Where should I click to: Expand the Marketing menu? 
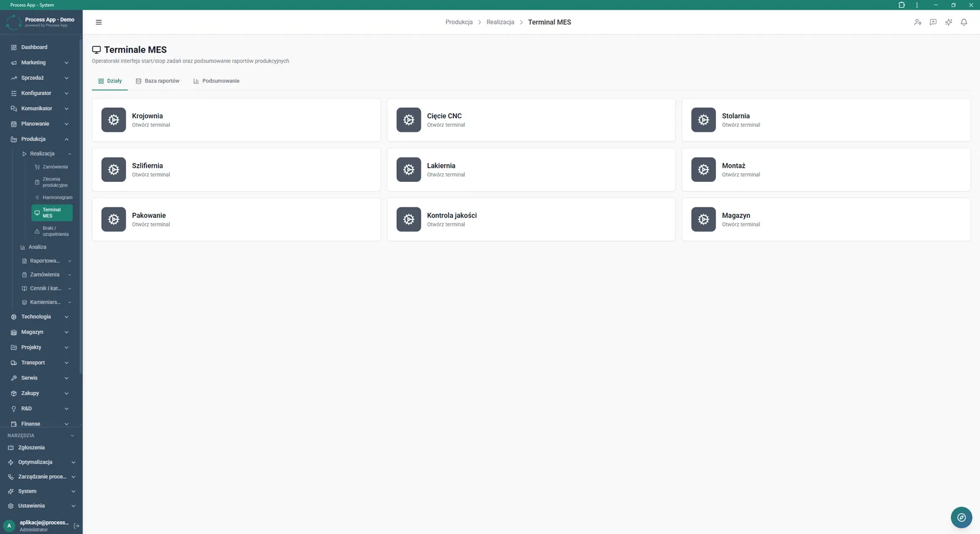[x=40, y=62]
